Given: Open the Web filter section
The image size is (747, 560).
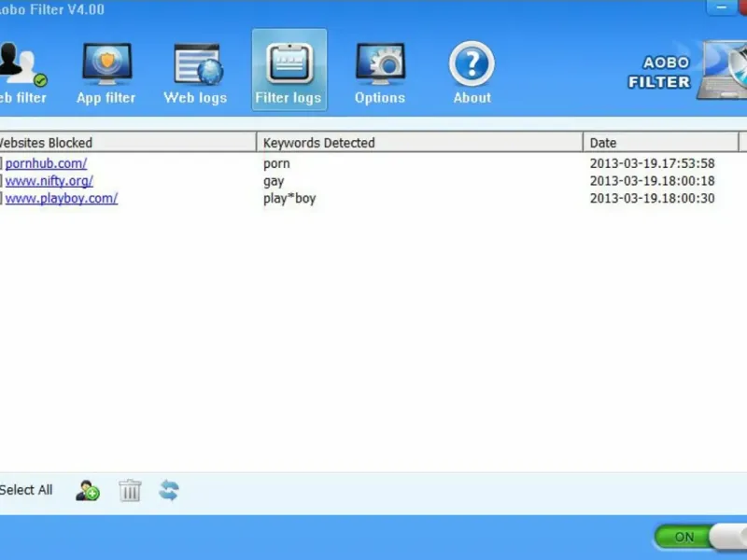Looking at the screenshot, I should (22, 73).
